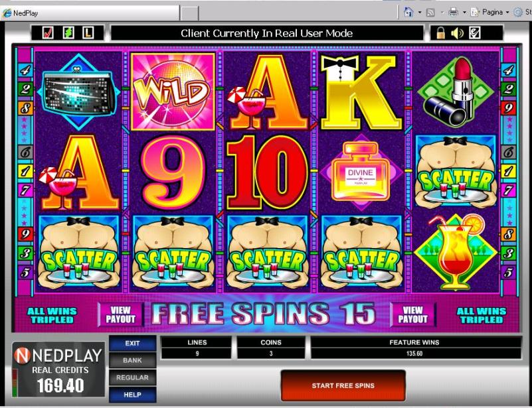Open left View Payout button

pyautogui.click(x=120, y=315)
